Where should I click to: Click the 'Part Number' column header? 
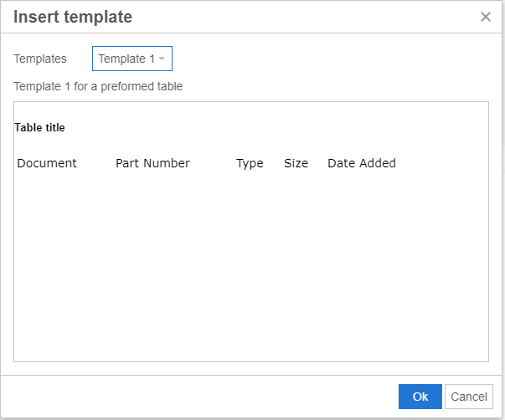point(152,163)
